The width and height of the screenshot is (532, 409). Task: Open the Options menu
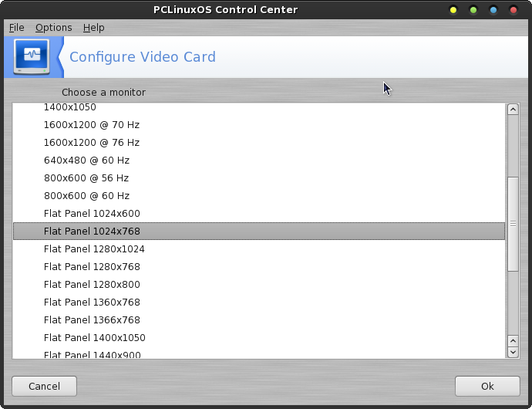pyautogui.click(x=54, y=28)
